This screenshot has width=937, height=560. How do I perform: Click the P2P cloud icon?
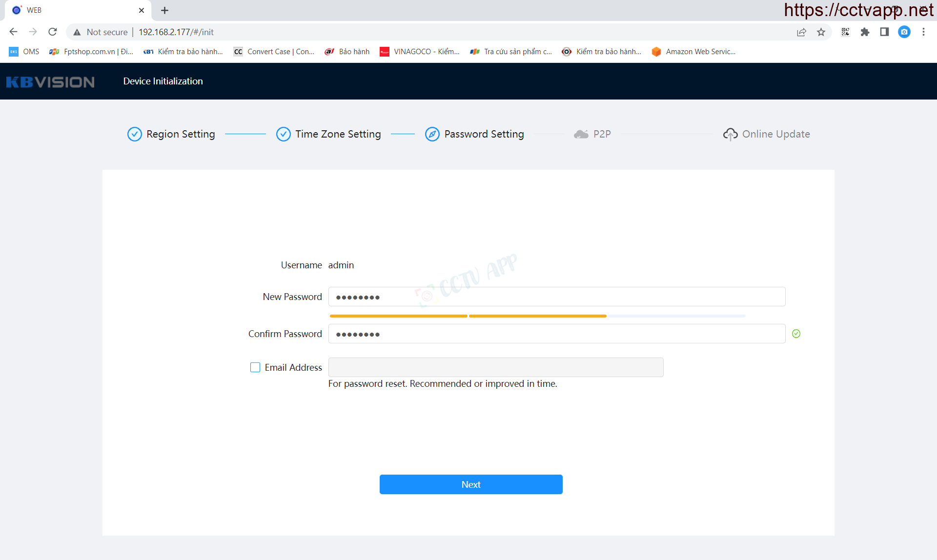pyautogui.click(x=581, y=134)
